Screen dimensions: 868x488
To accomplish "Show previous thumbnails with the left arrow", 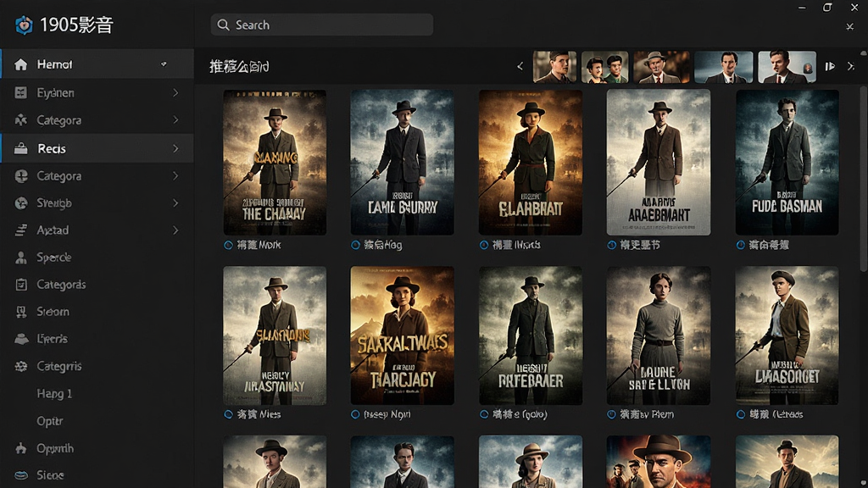I will point(520,66).
